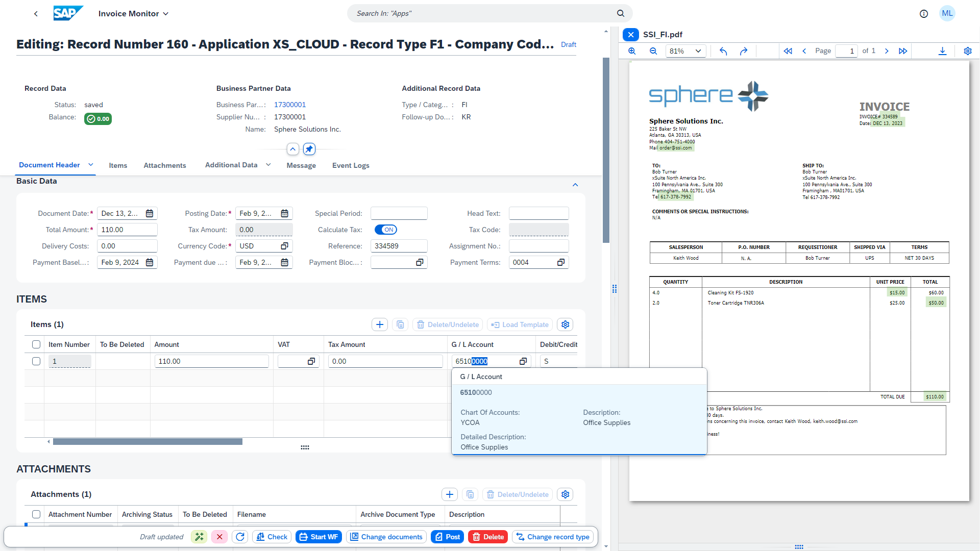This screenshot has width=980, height=551.
Task: Open PDF viewer settings gear
Action: [x=968, y=51]
